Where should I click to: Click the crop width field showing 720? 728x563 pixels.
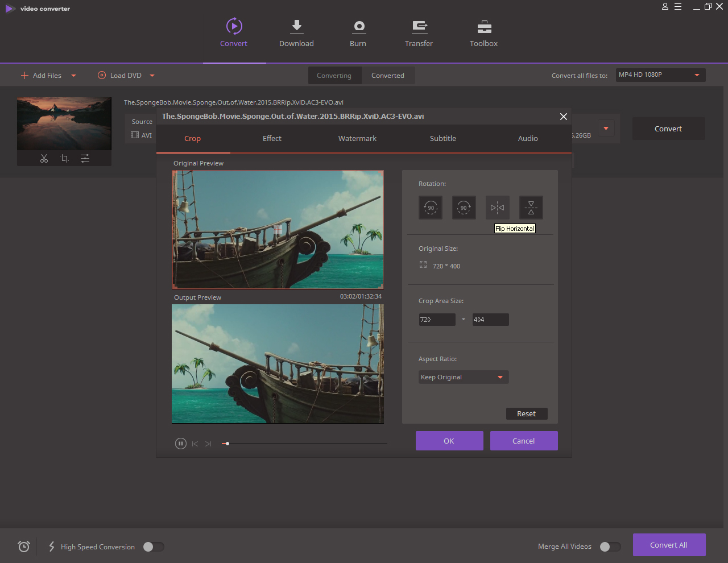point(437,320)
